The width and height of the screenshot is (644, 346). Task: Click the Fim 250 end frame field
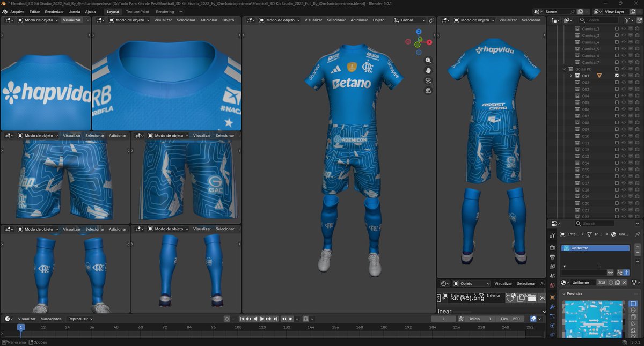coord(511,319)
